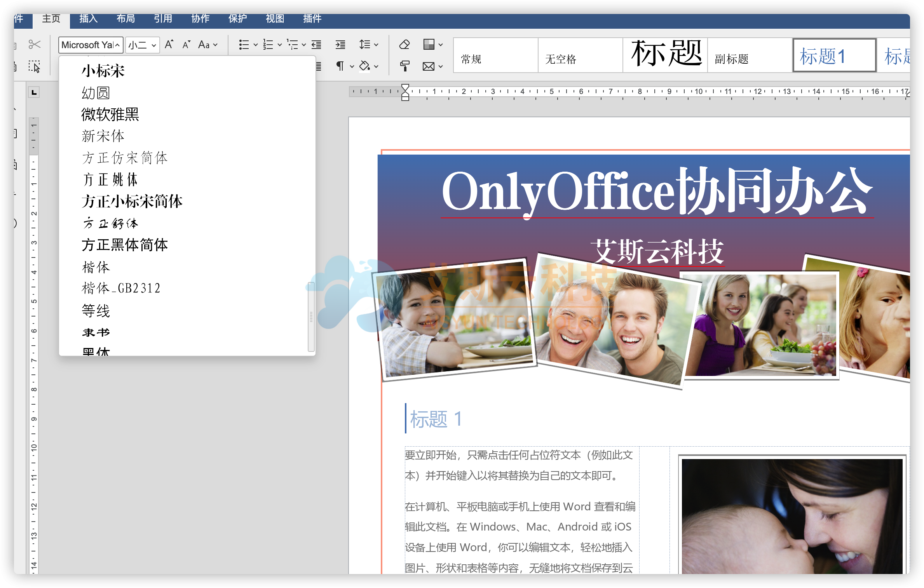Click the font list scrollbar thumb
This screenshot has width=924, height=588.
point(311,317)
